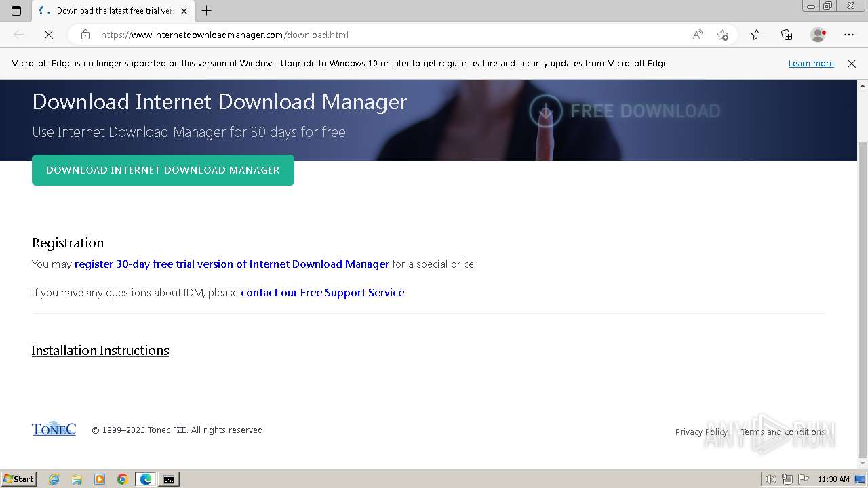This screenshot has height=488, width=868.
Task: Switch to Microsoft Edge taskbar button
Action: 146,479
